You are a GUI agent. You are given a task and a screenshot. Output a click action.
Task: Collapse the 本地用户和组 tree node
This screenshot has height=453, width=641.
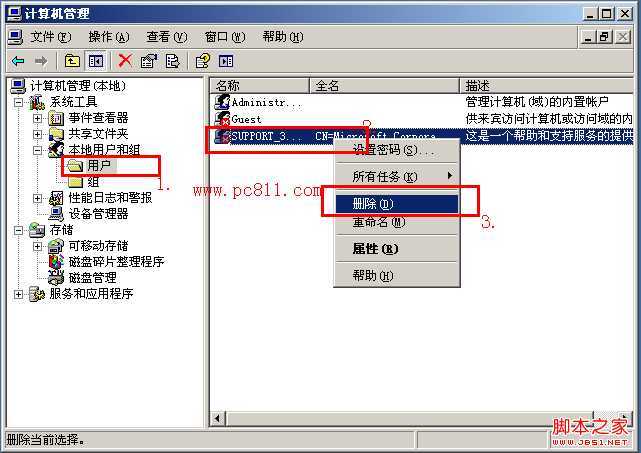38,150
